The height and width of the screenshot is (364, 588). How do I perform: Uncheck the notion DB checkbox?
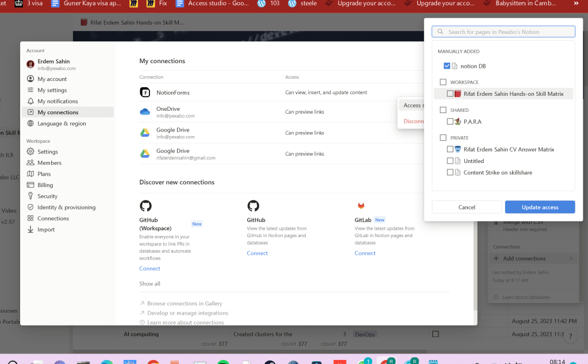[x=447, y=66]
